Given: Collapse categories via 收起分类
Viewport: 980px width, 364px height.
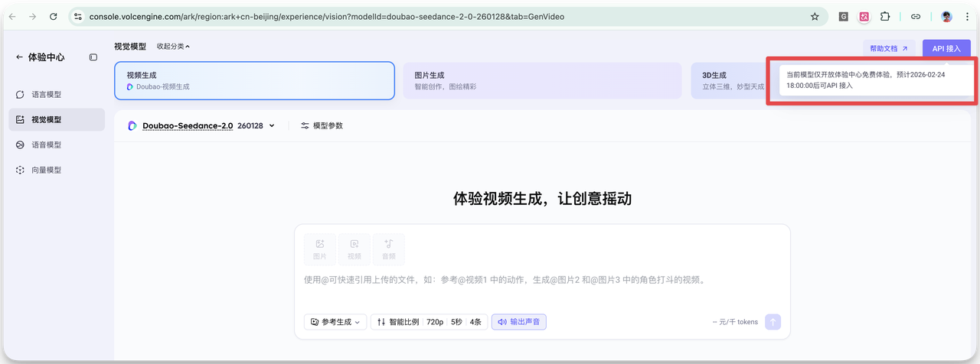Looking at the screenshot, I should (x=173, y=47).
